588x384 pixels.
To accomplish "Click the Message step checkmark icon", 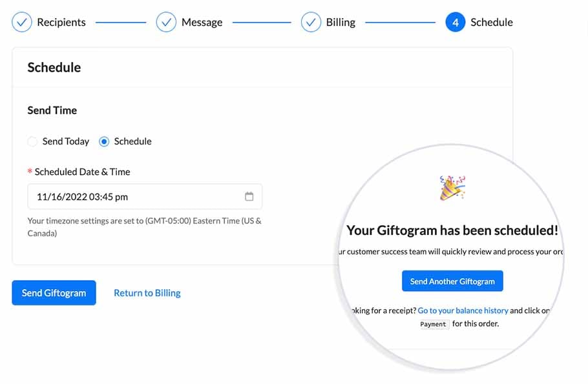I will click(167, 21).
